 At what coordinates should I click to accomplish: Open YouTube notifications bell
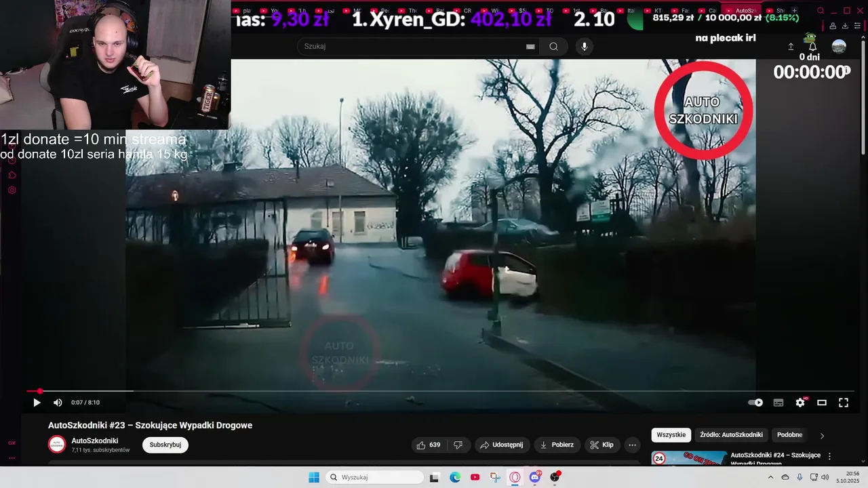tap(812, 47)
